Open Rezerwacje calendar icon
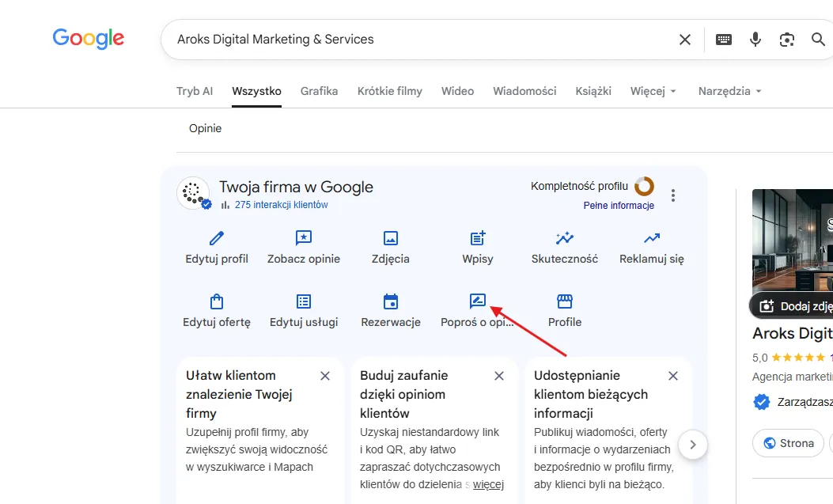833x504 pixels. 391,301
